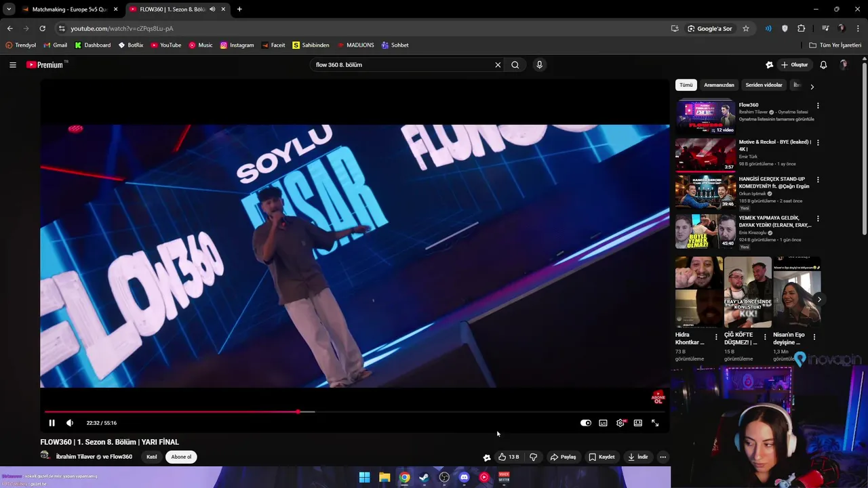Save the video with the Kaydet button
This screenshot has height=488, width=868.
(x=601, y=457)
